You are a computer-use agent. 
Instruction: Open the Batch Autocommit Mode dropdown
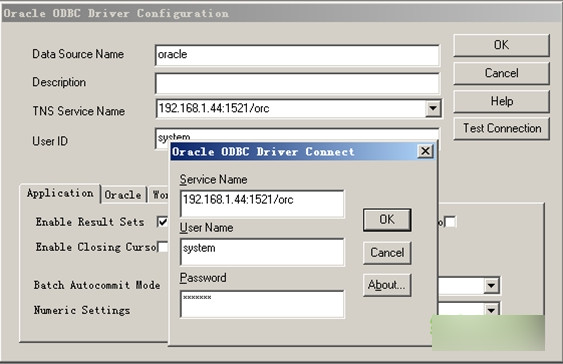[x=491, y=286]
